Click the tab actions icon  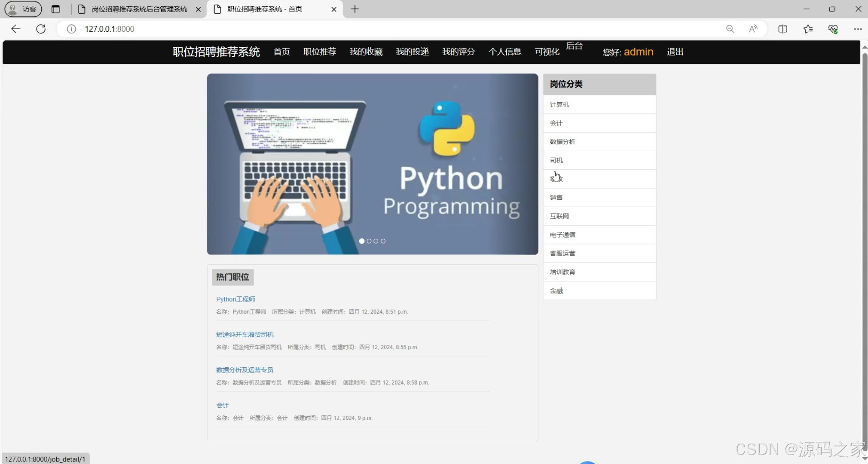[55, 9]
